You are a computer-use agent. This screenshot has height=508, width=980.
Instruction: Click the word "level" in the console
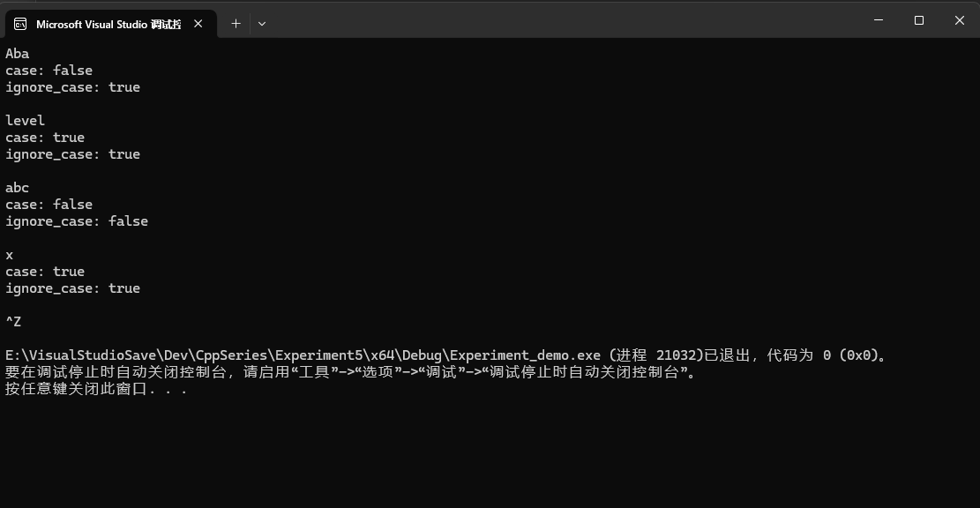tap(25, 120)
